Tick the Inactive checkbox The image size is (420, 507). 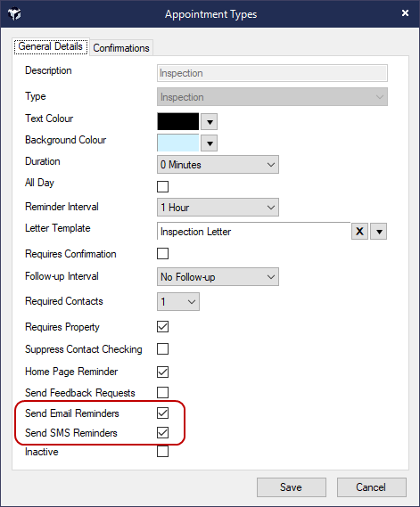(162, 452)
